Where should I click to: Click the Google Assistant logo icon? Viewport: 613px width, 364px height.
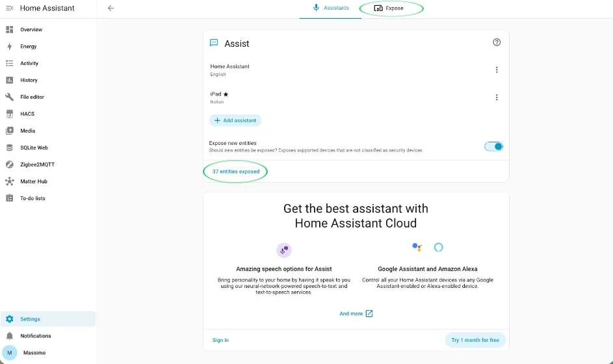[417, 247]
